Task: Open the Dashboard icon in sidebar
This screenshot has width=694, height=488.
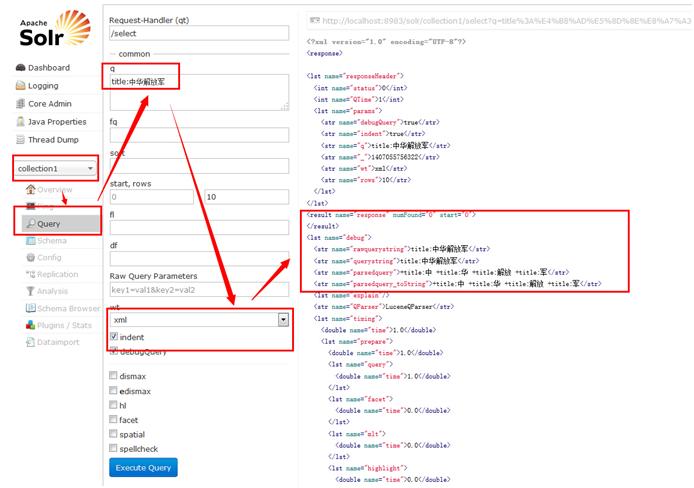Action: (x=20, y=68)
